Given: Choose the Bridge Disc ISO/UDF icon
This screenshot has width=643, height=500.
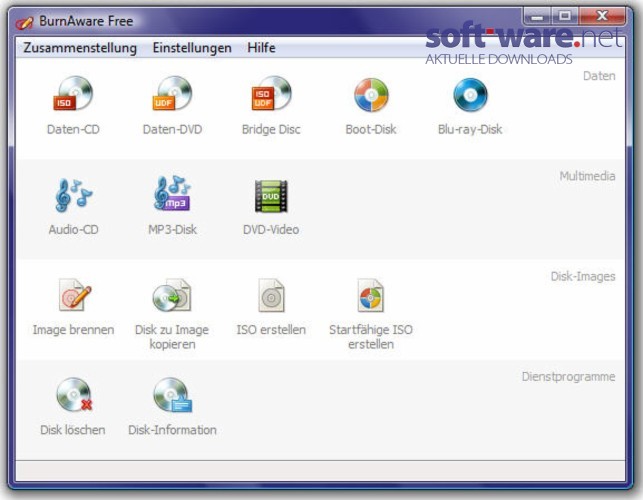Looking at the screenshot, I should (x=271, y=94).
